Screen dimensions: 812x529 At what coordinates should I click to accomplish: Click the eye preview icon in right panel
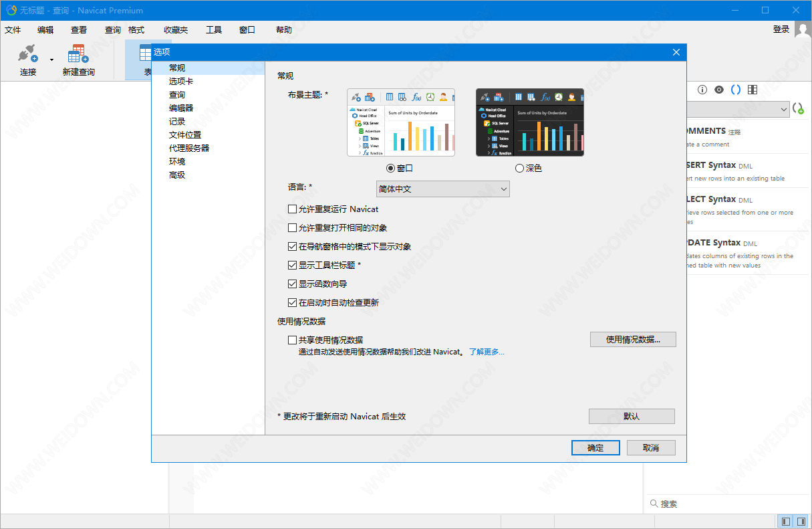pos(718,90)
